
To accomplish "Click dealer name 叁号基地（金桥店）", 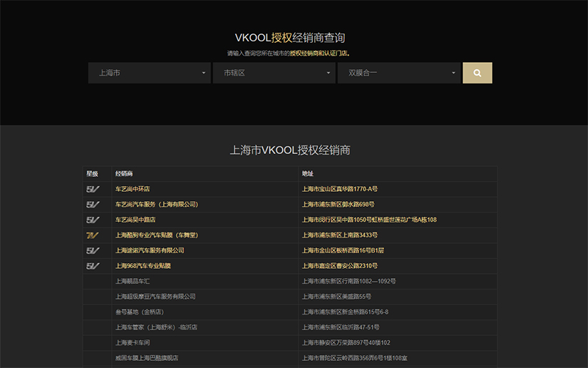I will (x=140, y=312).
